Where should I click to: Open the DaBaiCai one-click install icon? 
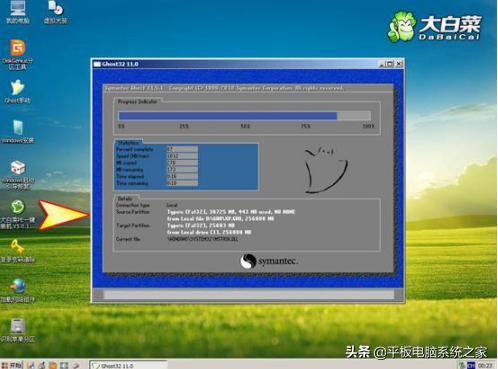pos(17,214)
